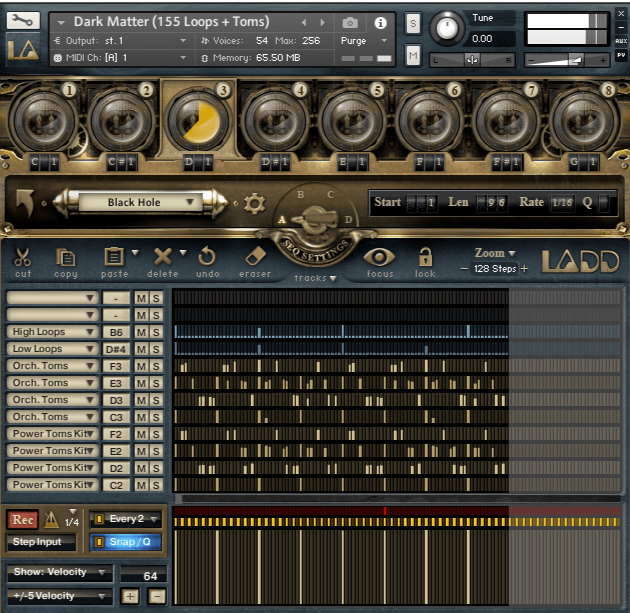630x613 pixels.
Task: Click the copy tool icon
Action: pyautogui.click(x=66, y=257)
